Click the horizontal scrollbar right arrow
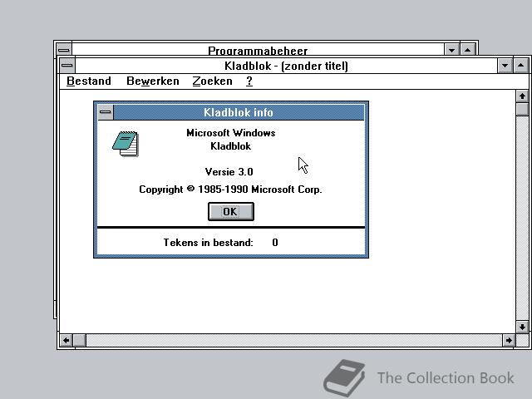The image size is (532, 399). [509, 340]
